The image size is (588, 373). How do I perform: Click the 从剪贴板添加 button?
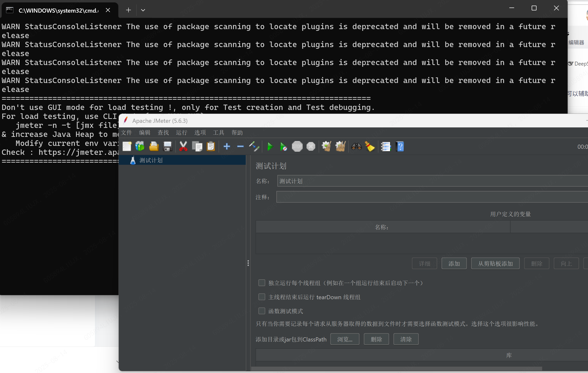(495, 263)
